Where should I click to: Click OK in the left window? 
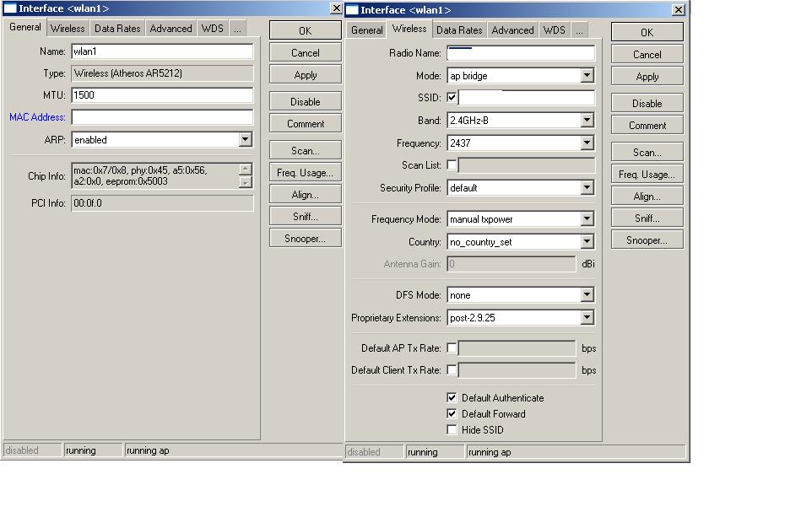point(305,30)
